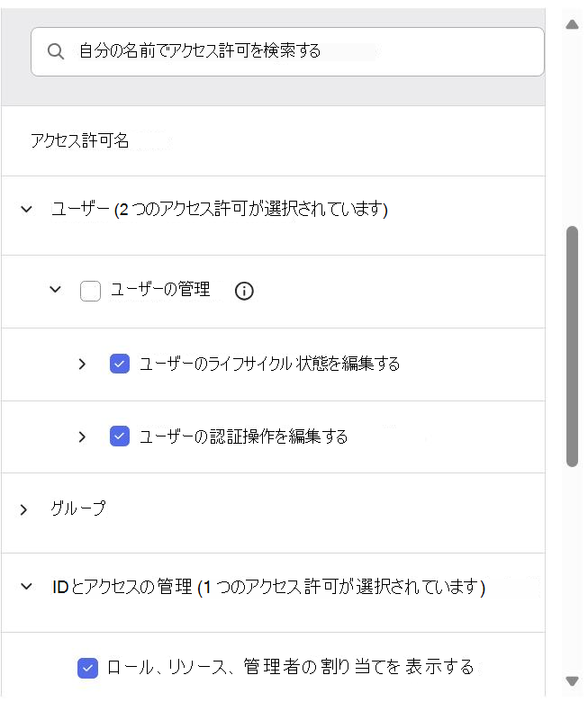Uncheck ユーザーの認証操作を編集する
The image size is (588, 720).
click(x=119, y=436)
